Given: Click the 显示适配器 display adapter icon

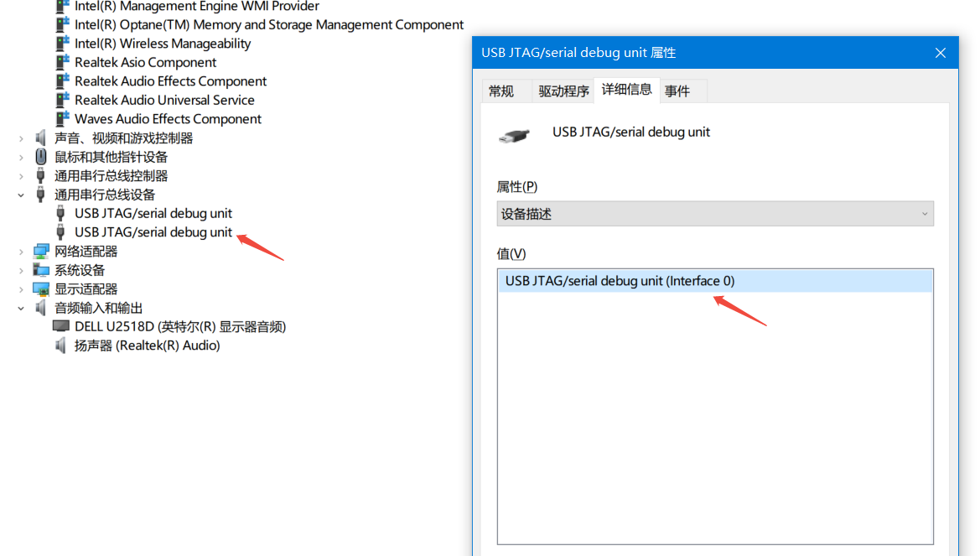Looking at the screenshot, I should click(41, 289).
